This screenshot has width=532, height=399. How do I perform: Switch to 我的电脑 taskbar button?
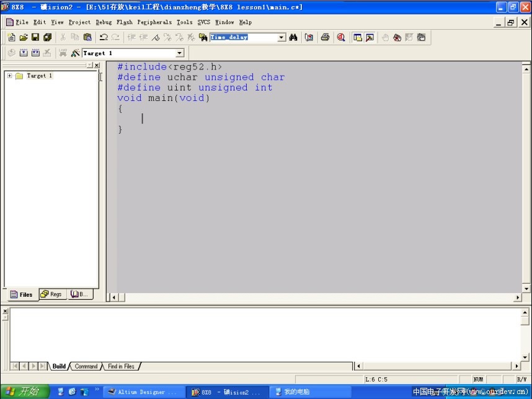311,392
